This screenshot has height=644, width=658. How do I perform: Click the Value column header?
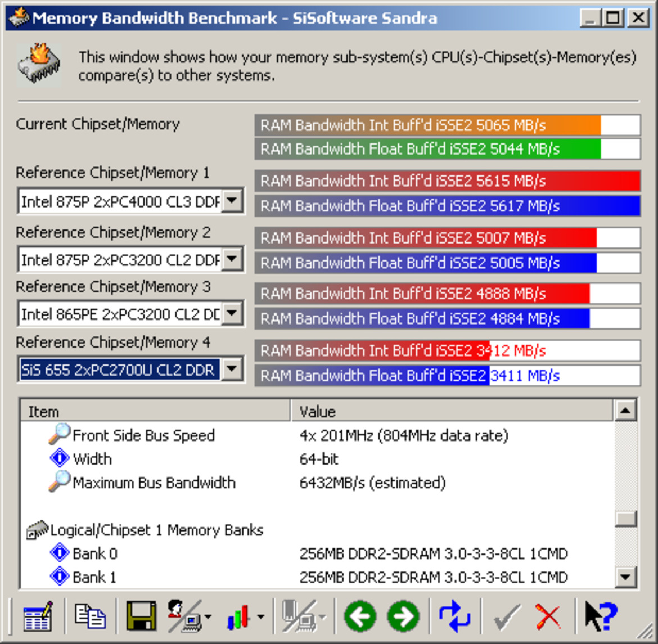click(452, 411)
